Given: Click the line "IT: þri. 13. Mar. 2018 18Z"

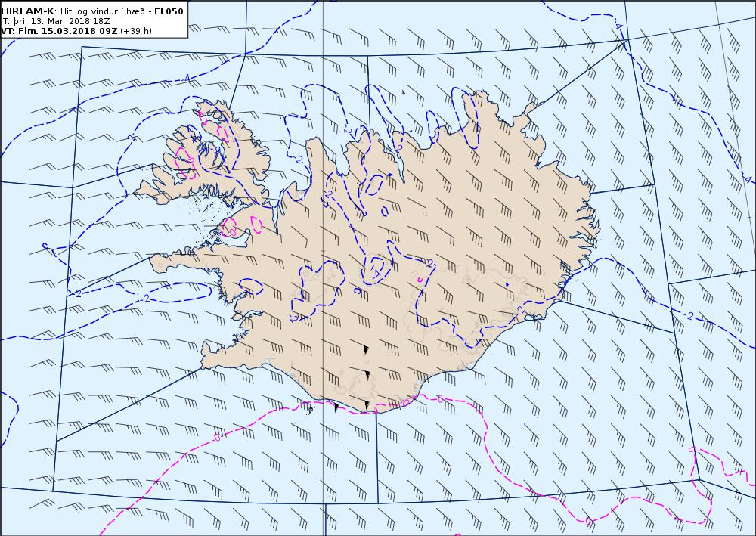Looking at the screenshot, I should click(55, 21).
